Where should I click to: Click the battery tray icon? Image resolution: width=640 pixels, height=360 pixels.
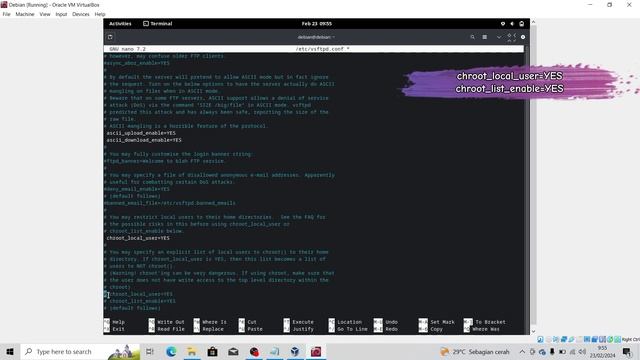click(x=562, y=351)
